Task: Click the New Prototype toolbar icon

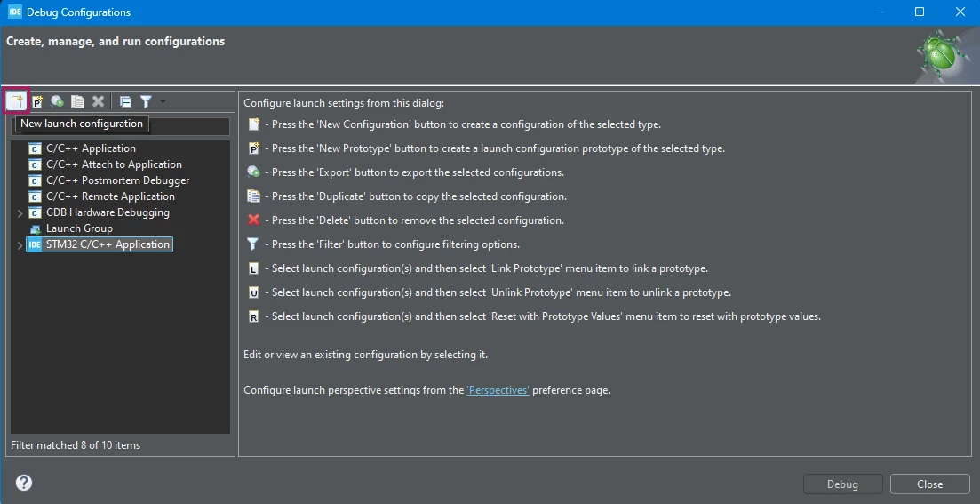Action: [x=37, y=101]
